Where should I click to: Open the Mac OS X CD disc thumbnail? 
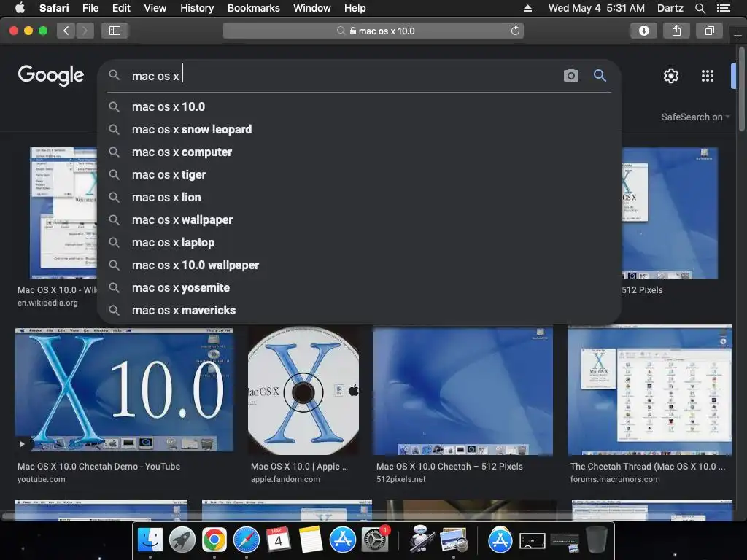(303, 390)
